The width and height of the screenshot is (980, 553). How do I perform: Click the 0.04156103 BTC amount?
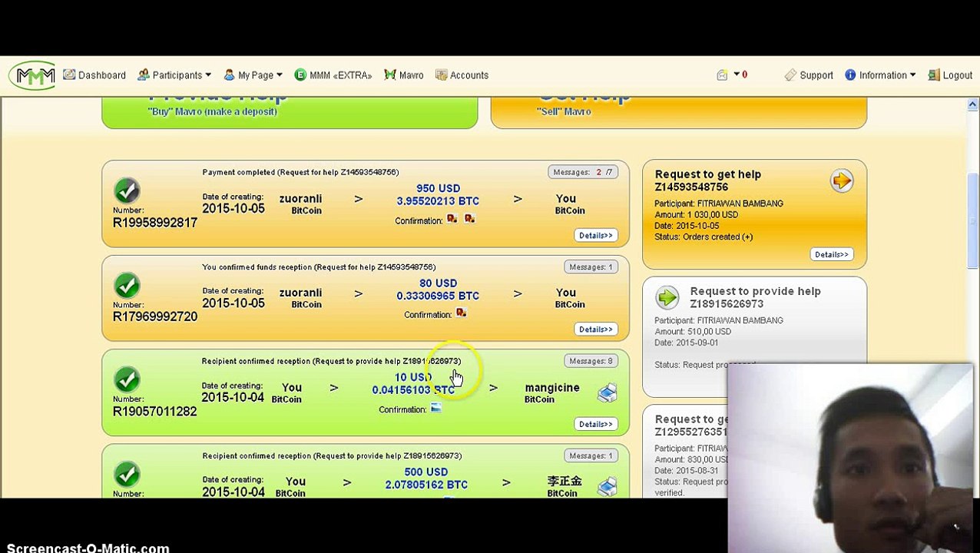[413, 390]
